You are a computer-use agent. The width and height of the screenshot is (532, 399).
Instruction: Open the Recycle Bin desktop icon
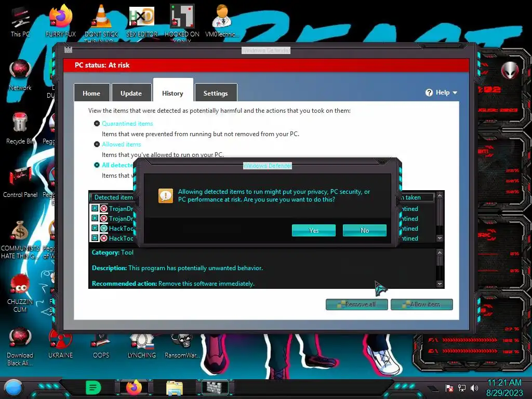(x=20, y=128)
